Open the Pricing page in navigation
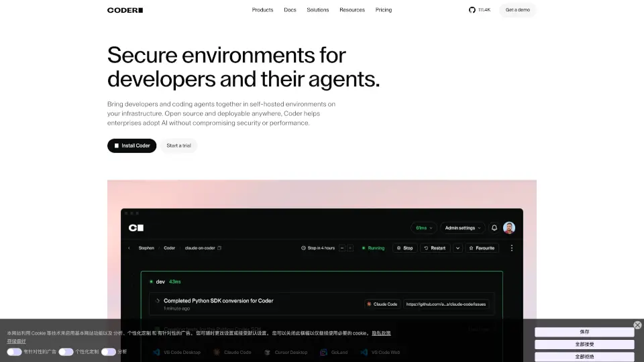This screenshot has width=644, height=362. click(384, 10)
